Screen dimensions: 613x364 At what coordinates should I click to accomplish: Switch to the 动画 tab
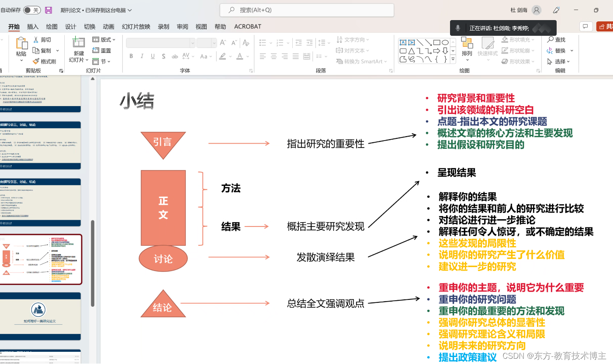108,27
